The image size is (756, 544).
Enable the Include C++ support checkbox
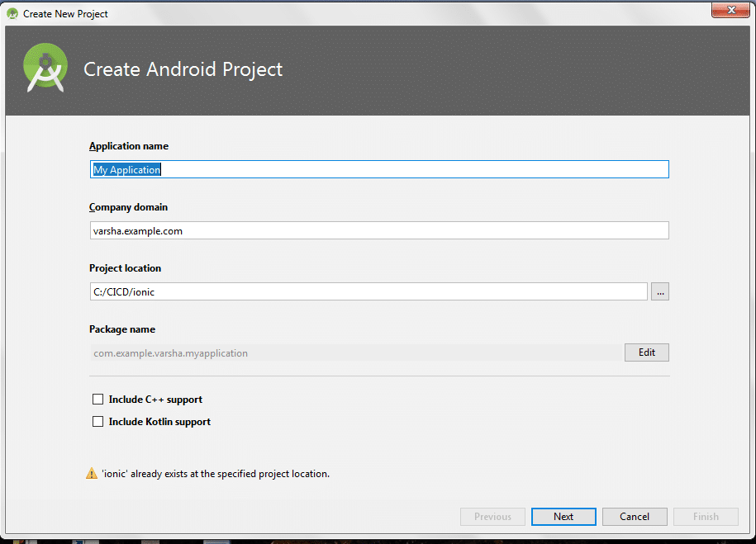coord(98,400)
